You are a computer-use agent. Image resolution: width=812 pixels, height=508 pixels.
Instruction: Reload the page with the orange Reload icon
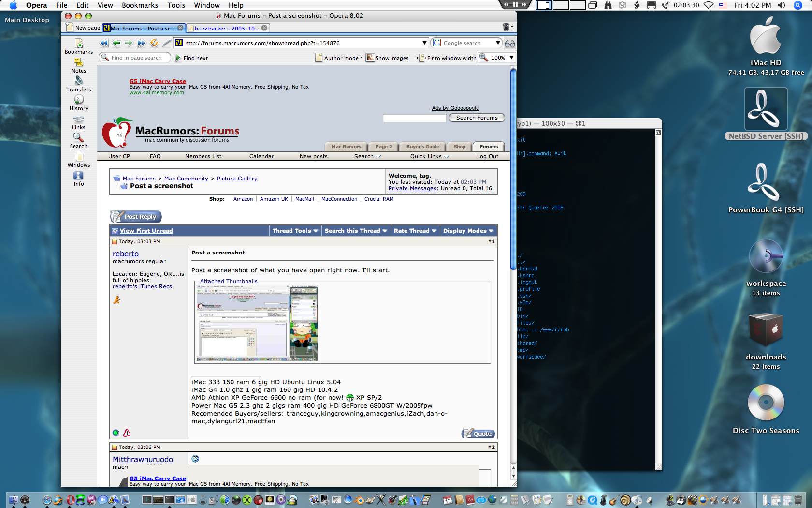click(x=154, y=43)
